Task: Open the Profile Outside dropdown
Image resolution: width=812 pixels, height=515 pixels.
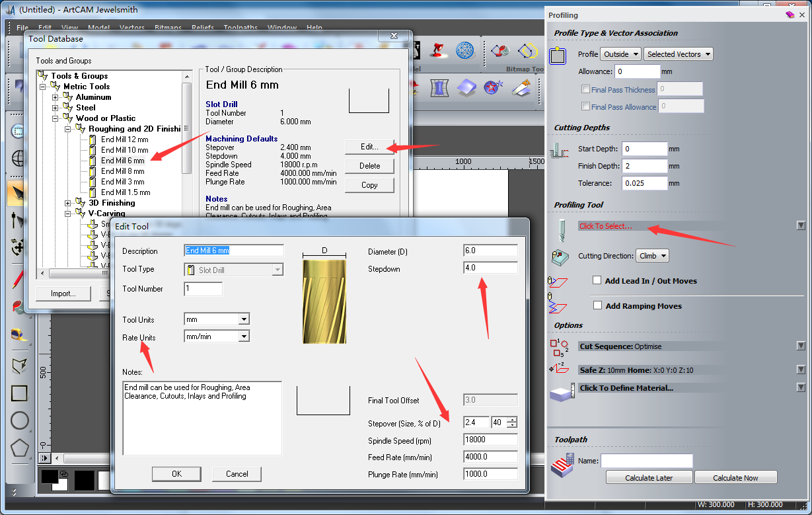Action: 621,54
